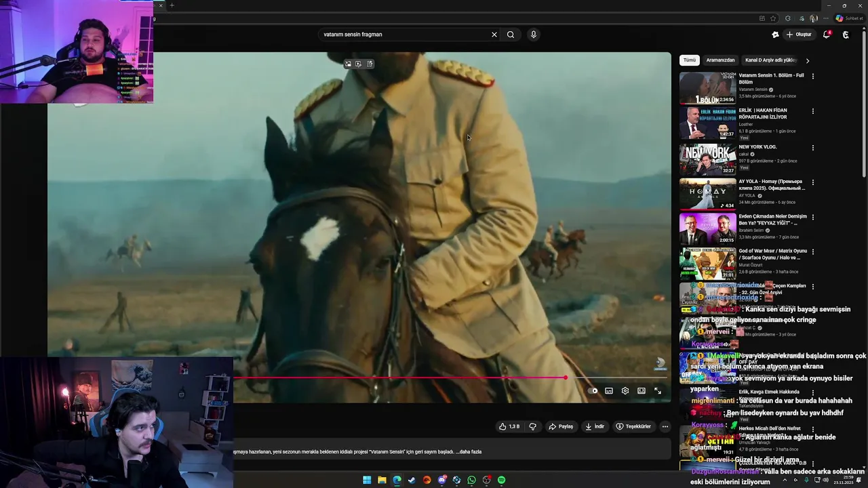Open browser new tab plus button

(x=172, y=5)
